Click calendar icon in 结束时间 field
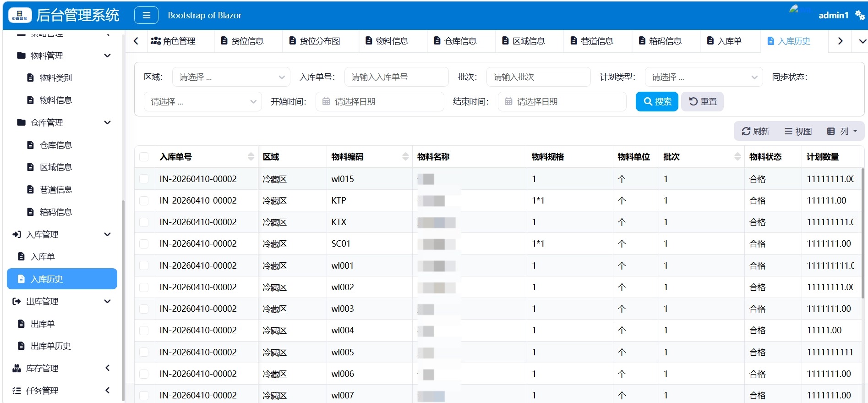Screen dimensions: 868x403 pyautogui.click(x=508, y=101)
